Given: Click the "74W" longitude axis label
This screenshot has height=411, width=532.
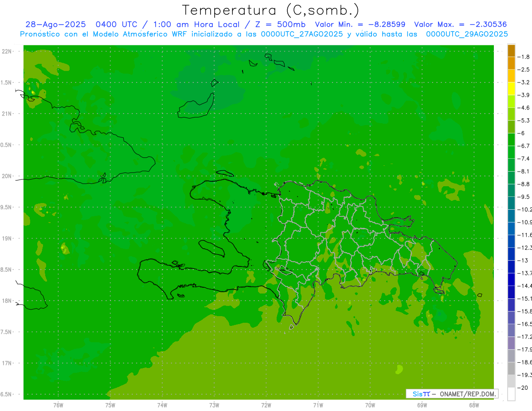Looking at the screenshot, I should coord(162,405).
